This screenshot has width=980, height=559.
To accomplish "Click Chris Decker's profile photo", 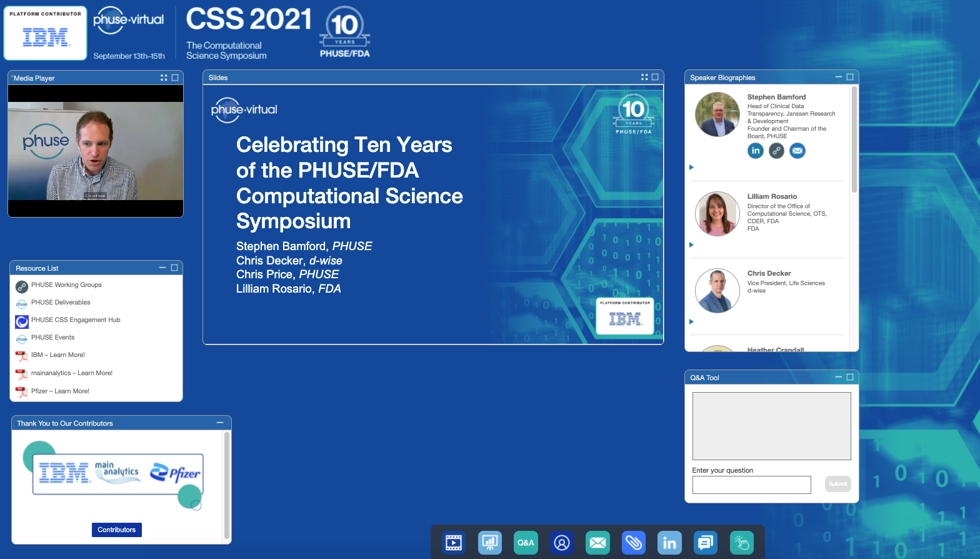I will pos(717,291).
